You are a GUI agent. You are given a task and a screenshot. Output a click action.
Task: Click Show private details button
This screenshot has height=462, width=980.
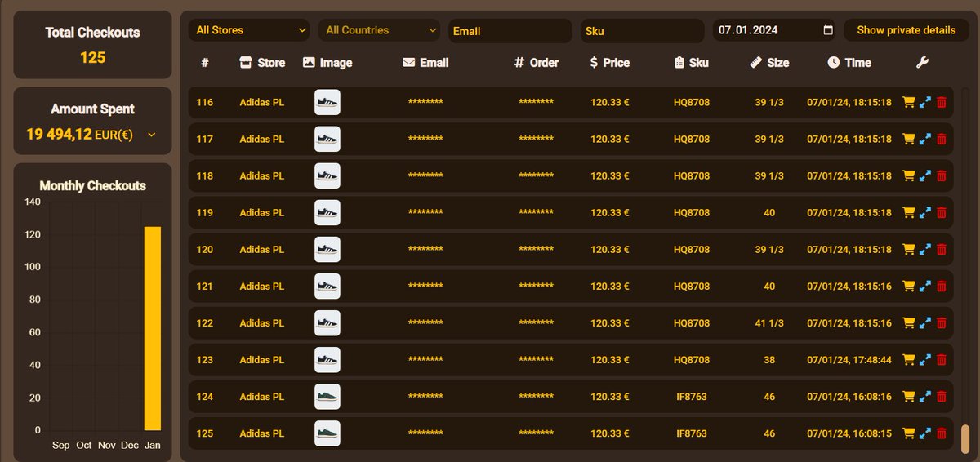point(906,30)
